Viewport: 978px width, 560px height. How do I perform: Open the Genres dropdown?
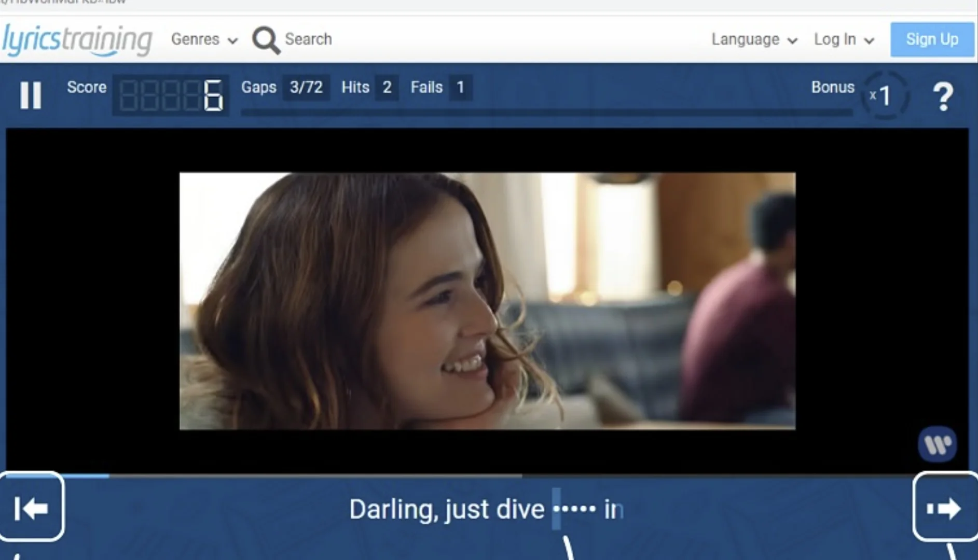pyautogui.click(x=203, y=39)
